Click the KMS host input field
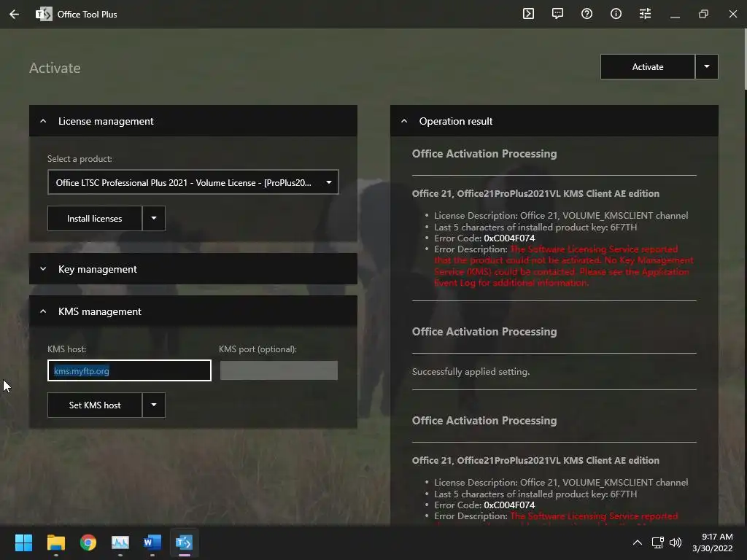This screenshot has height=560, width=747. pyautogui.click(x=129, y=370)
